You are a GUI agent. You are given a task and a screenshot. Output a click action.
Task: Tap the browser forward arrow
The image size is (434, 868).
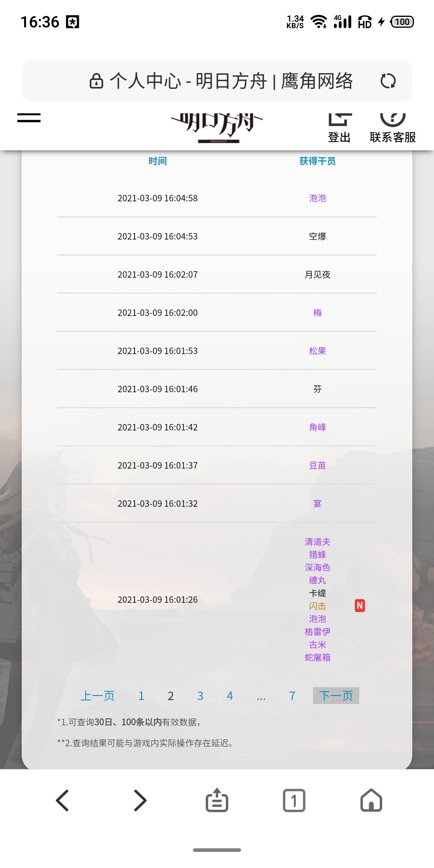(x=140, y=800)
